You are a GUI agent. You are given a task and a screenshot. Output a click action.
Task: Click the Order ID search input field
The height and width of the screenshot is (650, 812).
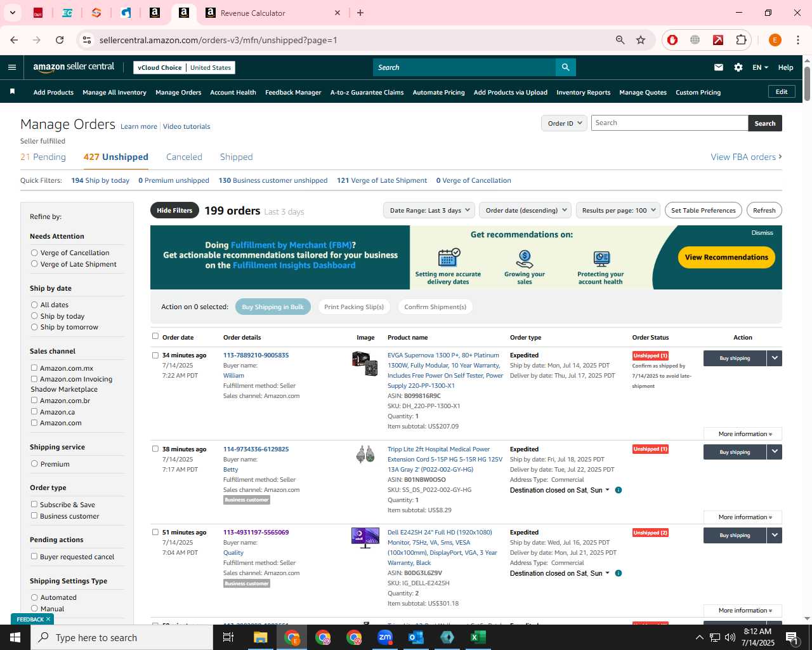(x=669, y=123)
